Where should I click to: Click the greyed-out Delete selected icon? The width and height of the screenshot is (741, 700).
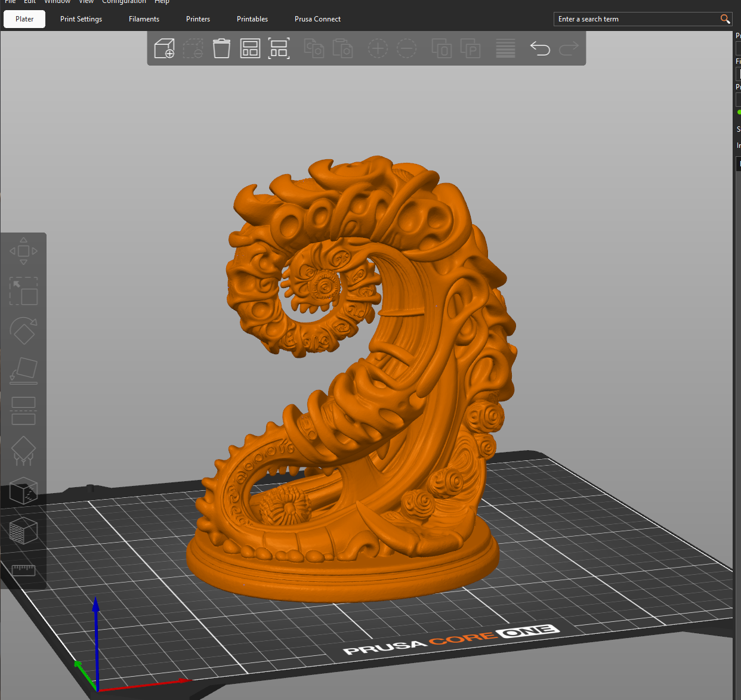(193, 48)
